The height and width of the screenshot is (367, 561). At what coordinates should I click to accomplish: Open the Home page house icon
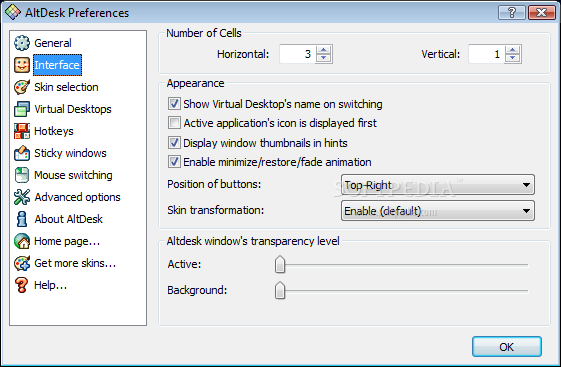22,241
